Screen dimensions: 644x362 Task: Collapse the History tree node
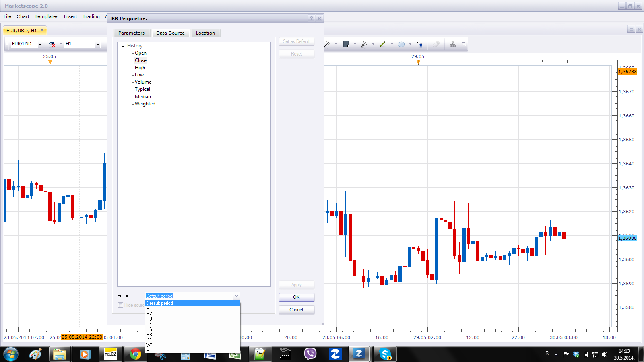(x=123, y=46)
